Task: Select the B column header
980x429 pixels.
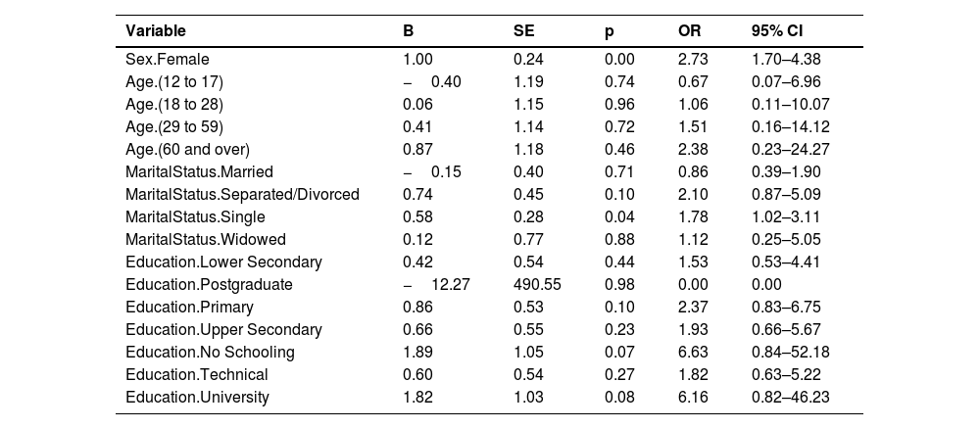Action: 408,30
